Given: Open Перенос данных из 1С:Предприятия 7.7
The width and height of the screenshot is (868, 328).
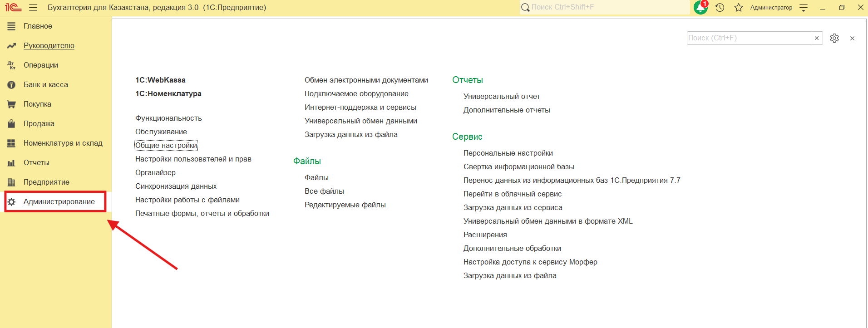Looking at the screenshot, I should (572, 181).
